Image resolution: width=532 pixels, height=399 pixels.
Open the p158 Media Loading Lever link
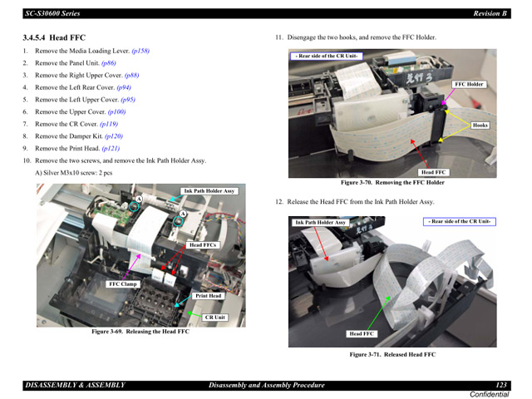click(140, 51)
